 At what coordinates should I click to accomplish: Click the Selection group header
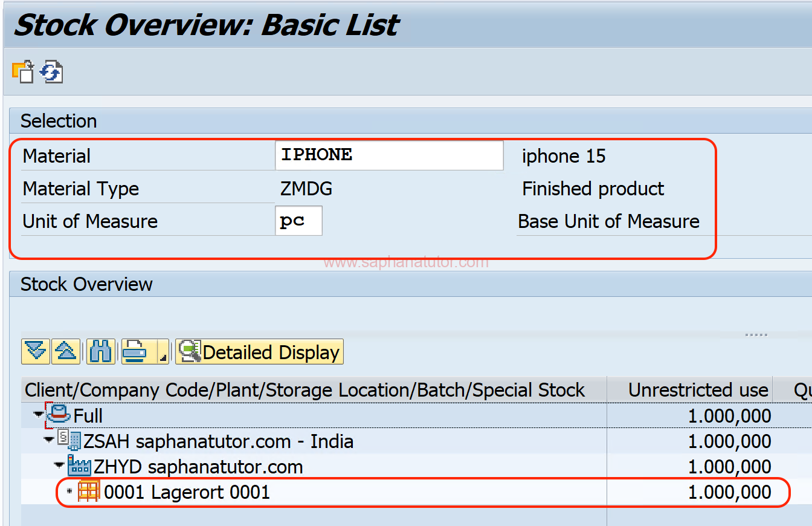(x=59, y=121)
